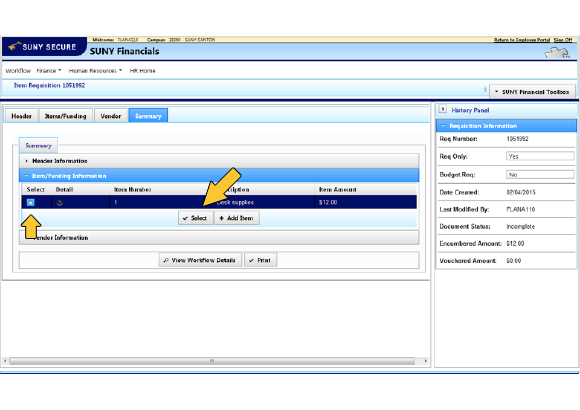Expand the History Panel arrow
This screenshot has width=580, height=410.
click(x=443, y=109)
